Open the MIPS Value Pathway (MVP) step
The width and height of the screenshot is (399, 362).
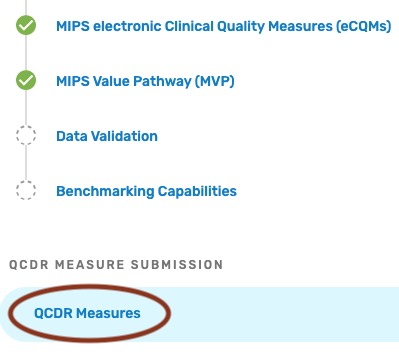(145, 81)
